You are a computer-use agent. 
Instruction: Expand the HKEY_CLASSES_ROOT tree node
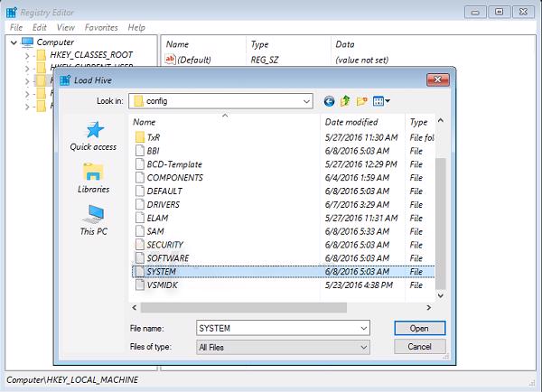[x=27, y=55]
